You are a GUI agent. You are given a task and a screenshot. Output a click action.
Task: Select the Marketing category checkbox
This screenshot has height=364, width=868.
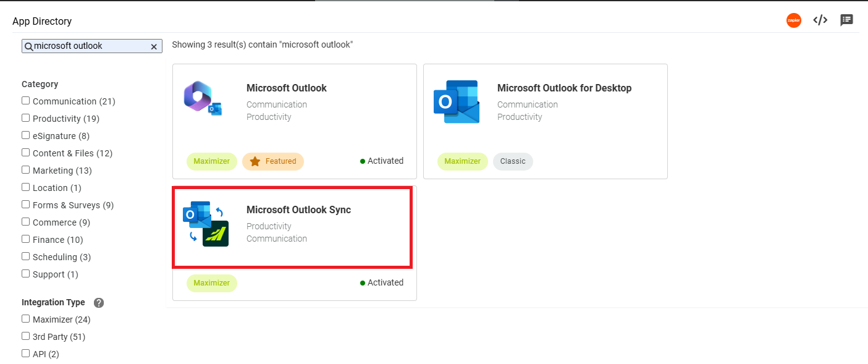(x=25, y=170)
